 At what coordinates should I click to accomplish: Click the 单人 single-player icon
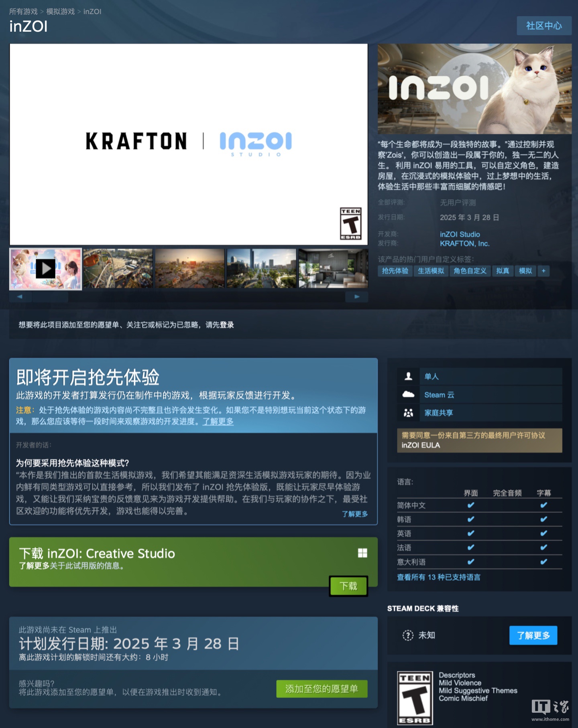click(408, 376)
